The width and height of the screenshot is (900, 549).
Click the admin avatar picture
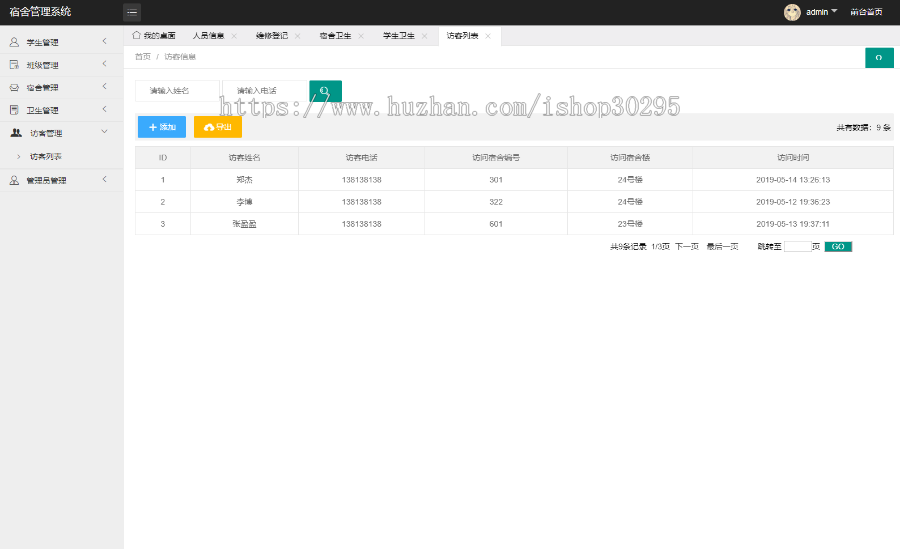point(792,12)
